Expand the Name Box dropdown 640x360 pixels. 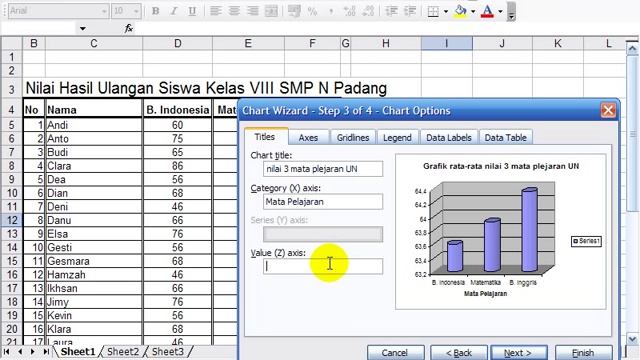(x=83, y=29)
